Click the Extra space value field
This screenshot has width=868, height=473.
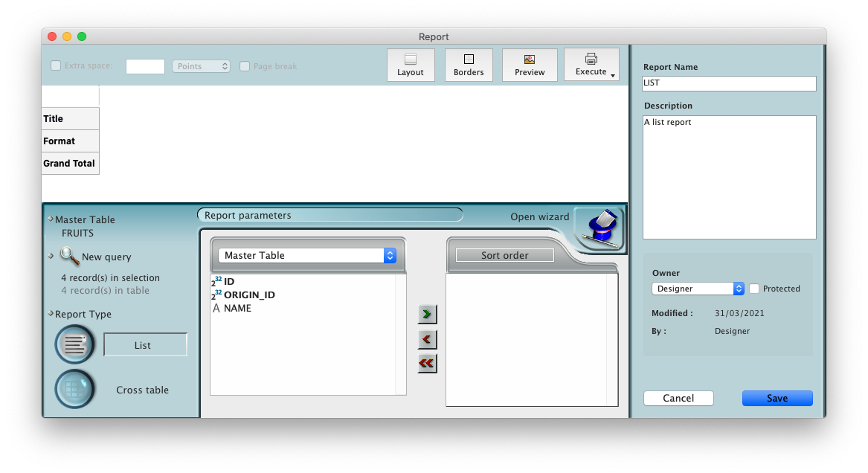pos(145,66)
